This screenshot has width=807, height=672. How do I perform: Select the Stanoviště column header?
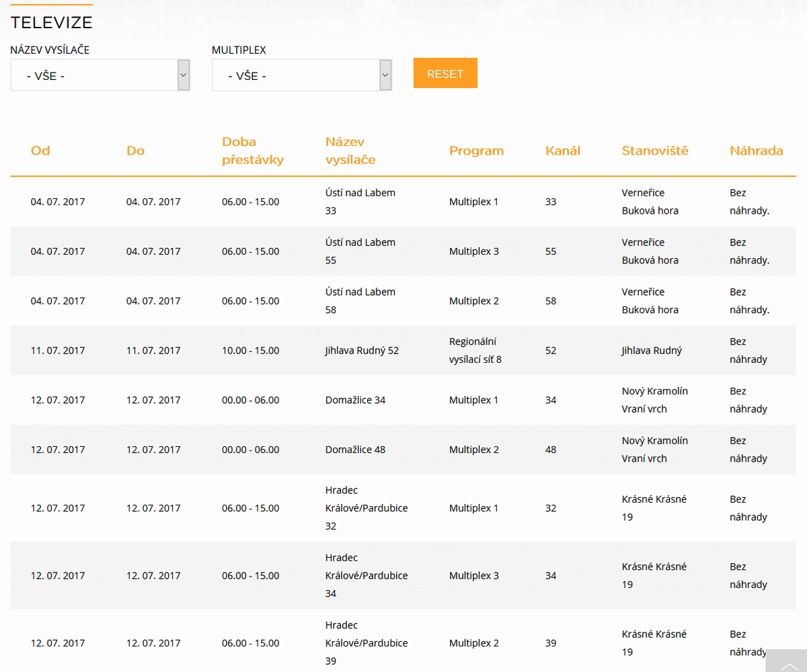(655, 151)
